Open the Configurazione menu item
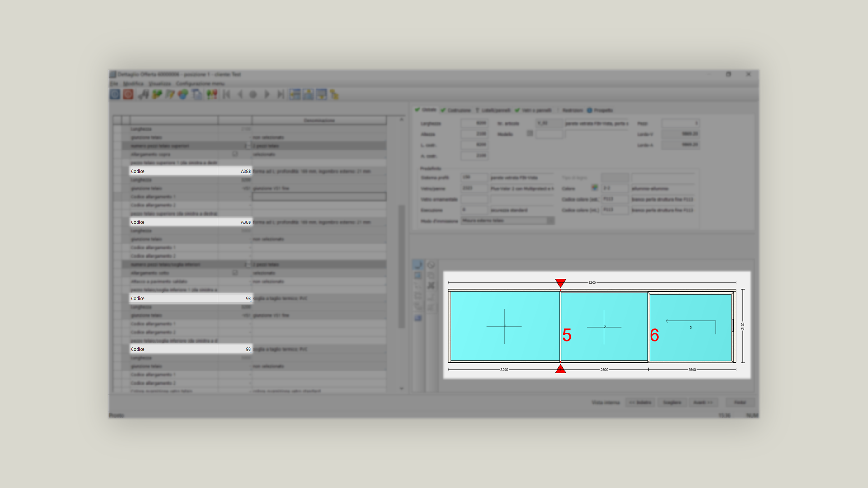 [x=200, y=84]
